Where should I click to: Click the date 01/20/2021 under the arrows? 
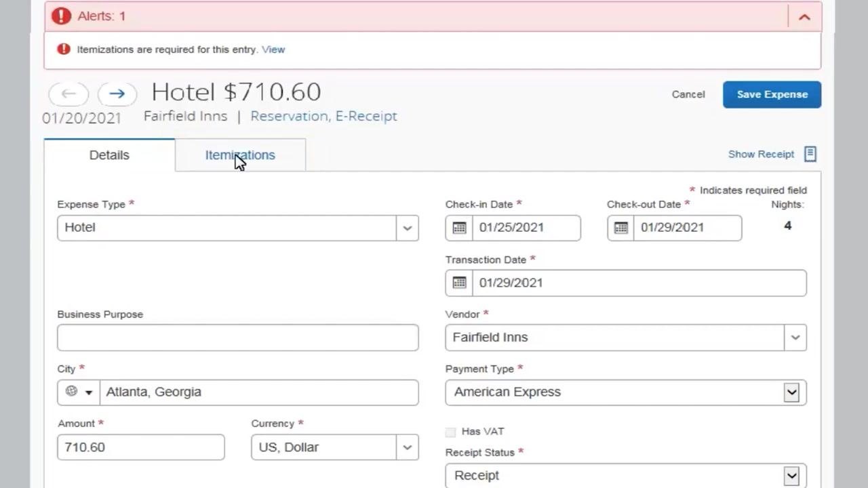tap(82, 118)
